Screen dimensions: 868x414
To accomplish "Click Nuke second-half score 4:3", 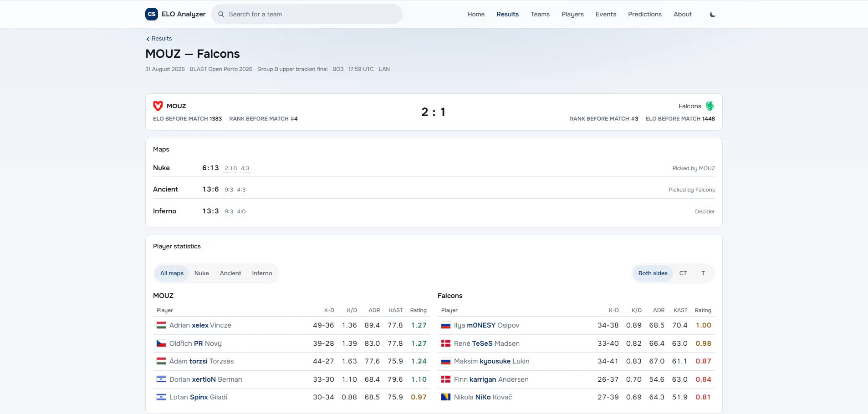I will tap(245, 168).
